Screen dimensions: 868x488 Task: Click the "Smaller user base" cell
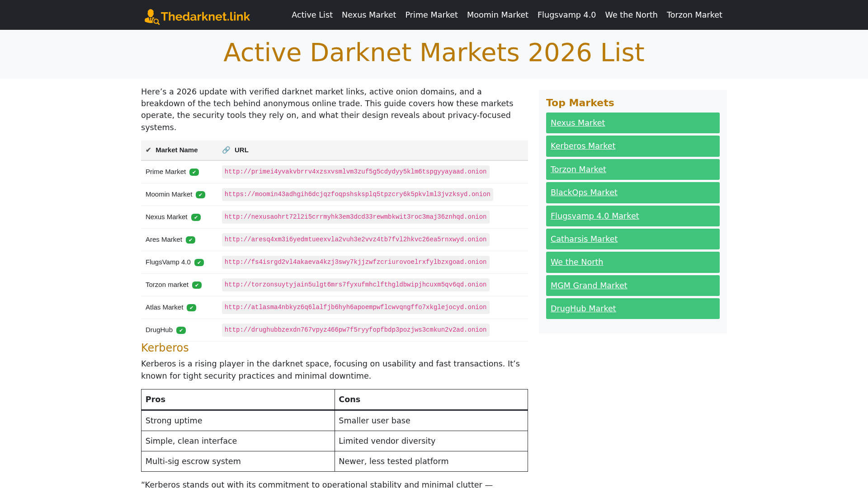(431, 421)
